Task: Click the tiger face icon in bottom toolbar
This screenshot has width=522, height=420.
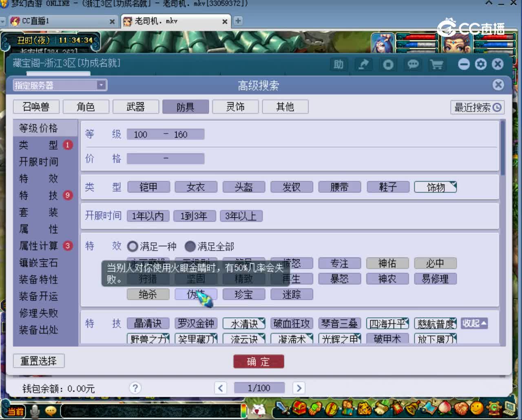Action: click(x=364, y=408)
